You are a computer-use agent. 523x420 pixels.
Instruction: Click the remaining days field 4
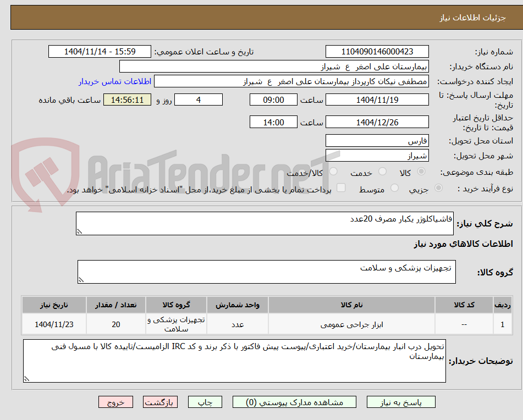199,100
